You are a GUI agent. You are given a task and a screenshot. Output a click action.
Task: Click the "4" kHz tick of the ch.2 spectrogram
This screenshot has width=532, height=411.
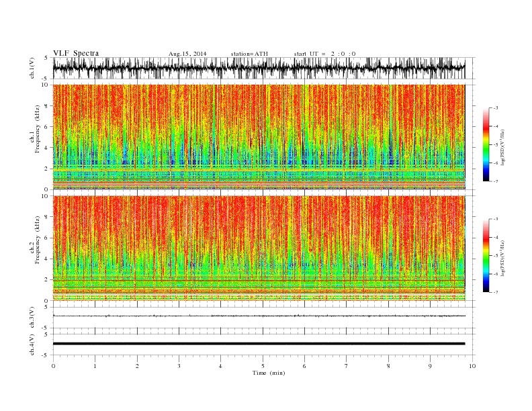(46, 259)
